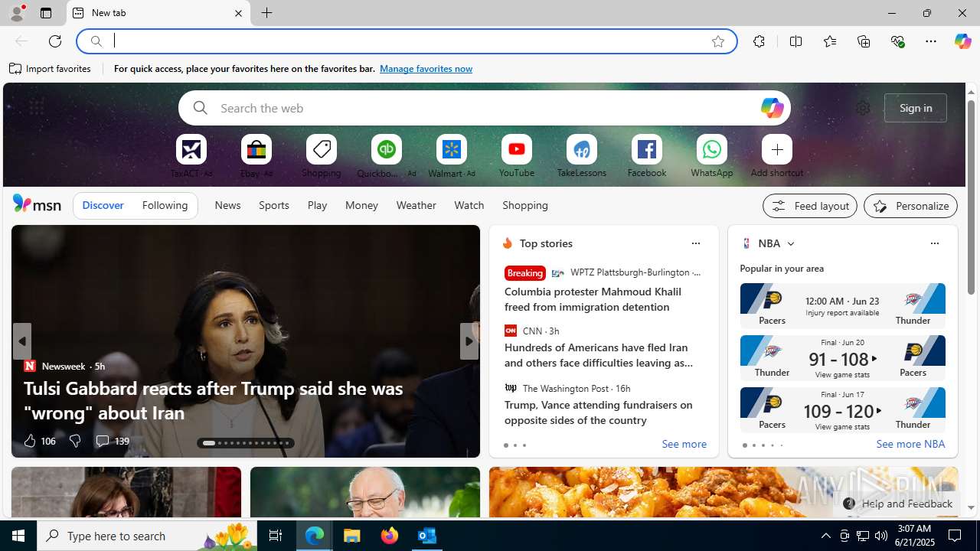Open the Columbia protester Mahmoud Khalil headline

[x=593, y=299]
